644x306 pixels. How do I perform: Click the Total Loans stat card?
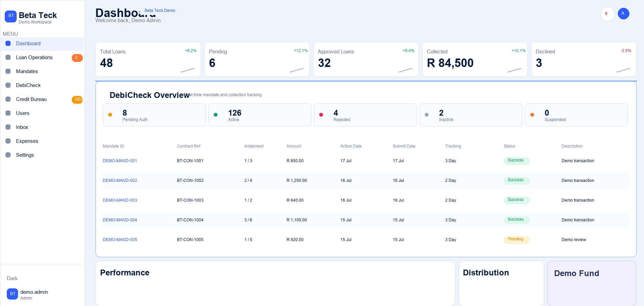pos(148,59)
